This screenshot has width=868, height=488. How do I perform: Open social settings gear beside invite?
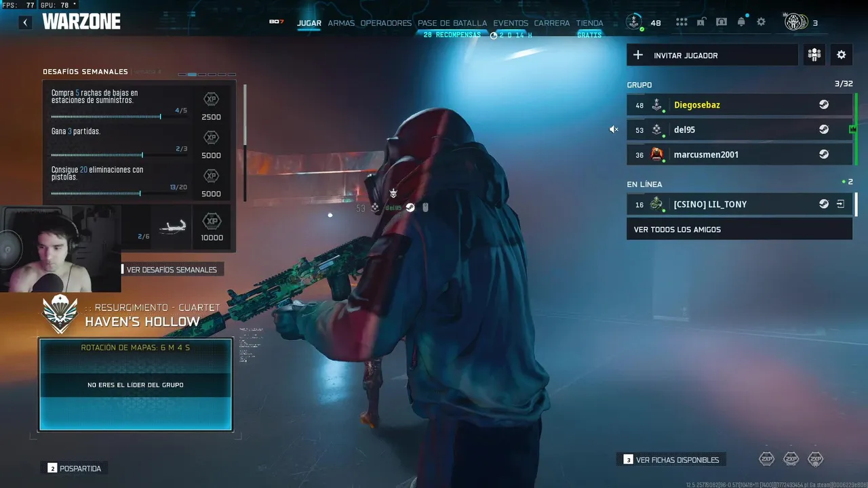[x=842, y=55]
